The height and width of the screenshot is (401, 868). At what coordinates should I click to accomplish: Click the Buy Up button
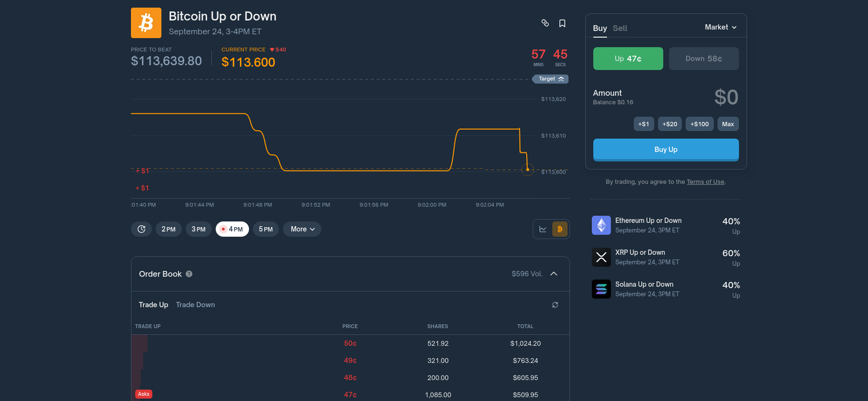666,150
